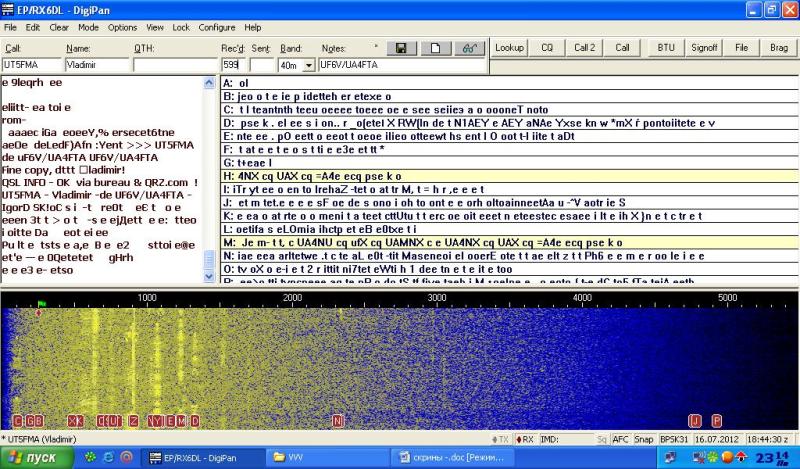Click the Rec'd field showing 599
The image size is (800, 469).
tap(233, 65)
